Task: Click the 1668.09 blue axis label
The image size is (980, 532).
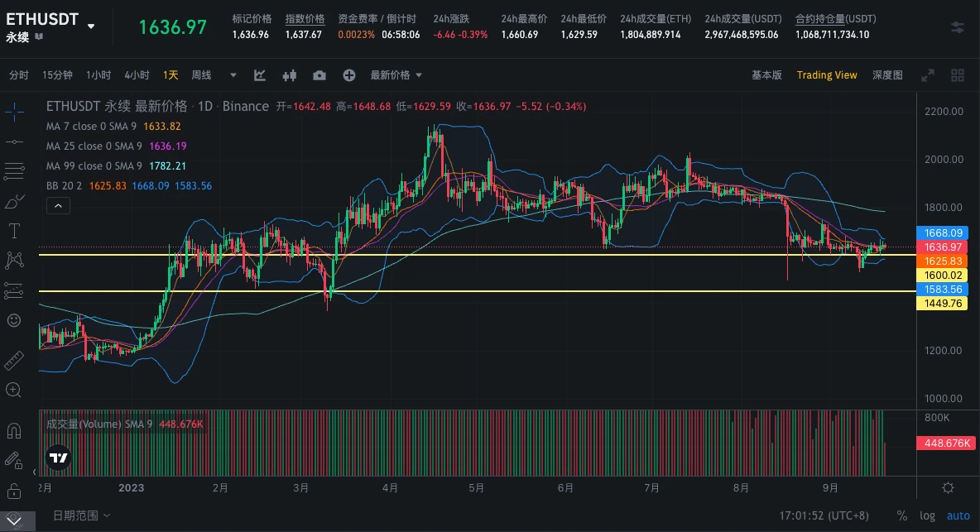Action: 943,233
